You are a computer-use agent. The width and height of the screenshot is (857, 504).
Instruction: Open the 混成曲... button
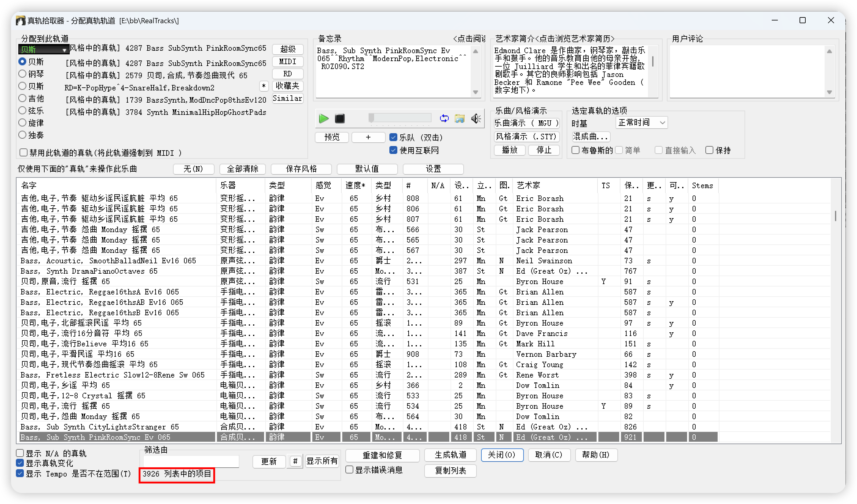point(591,137)
